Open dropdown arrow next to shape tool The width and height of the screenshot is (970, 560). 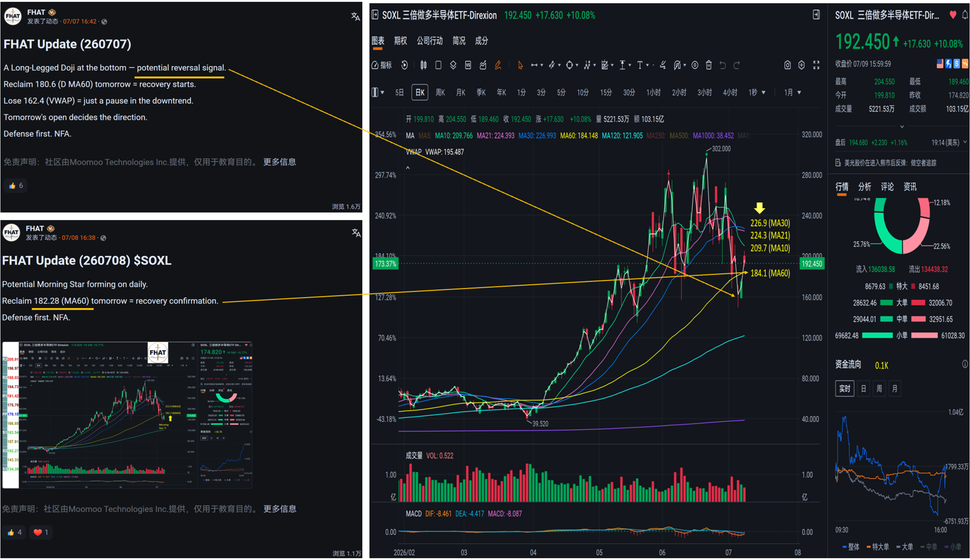coord(577,65)
